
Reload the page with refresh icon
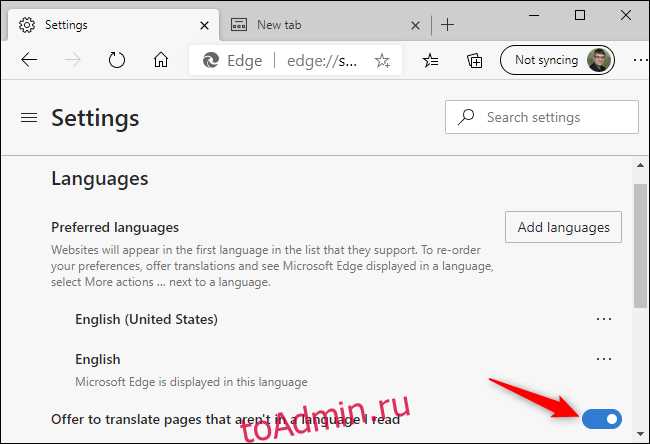point(116,60)
